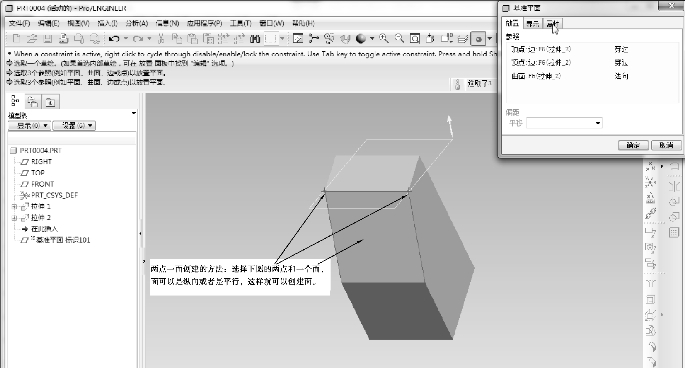Click the folder browser tab icon
The width and height of the screenshot is (685, 368).
(x=33, y=102)
